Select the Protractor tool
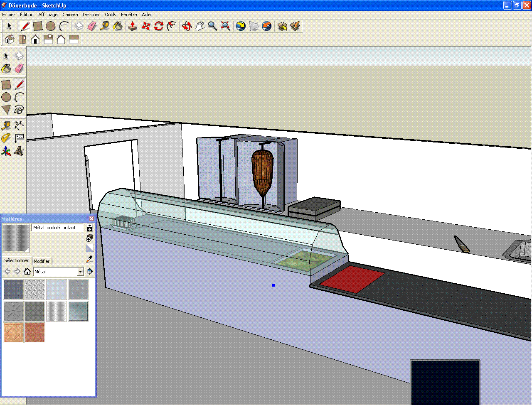Viewport: 532px width, 405px height. [6, 138]
